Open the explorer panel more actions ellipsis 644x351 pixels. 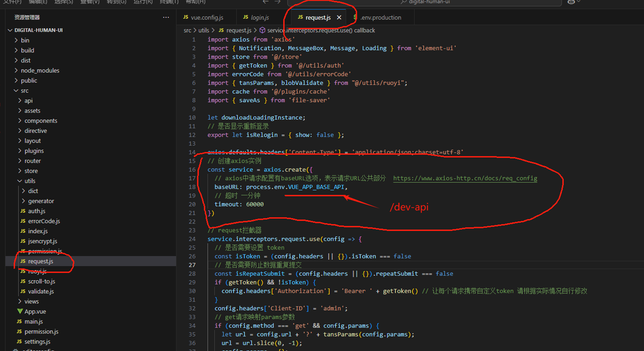[x=166, y=18]
